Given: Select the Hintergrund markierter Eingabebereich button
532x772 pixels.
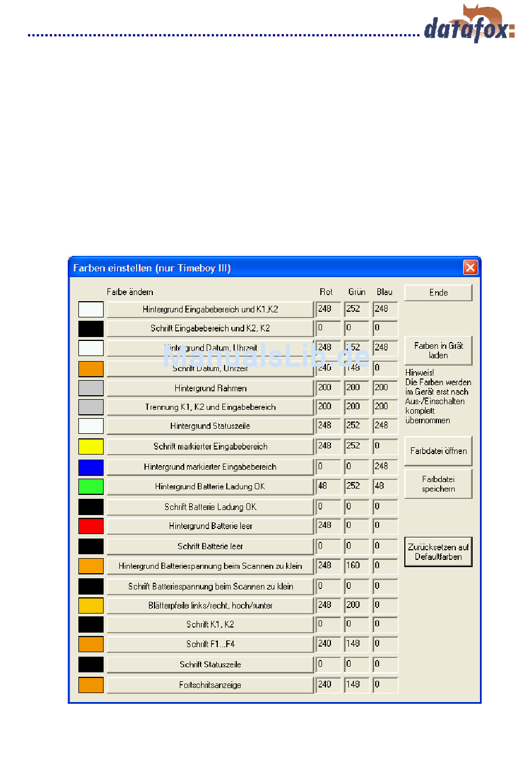Looking at the screenshot, I should click(x=210, y=467).
